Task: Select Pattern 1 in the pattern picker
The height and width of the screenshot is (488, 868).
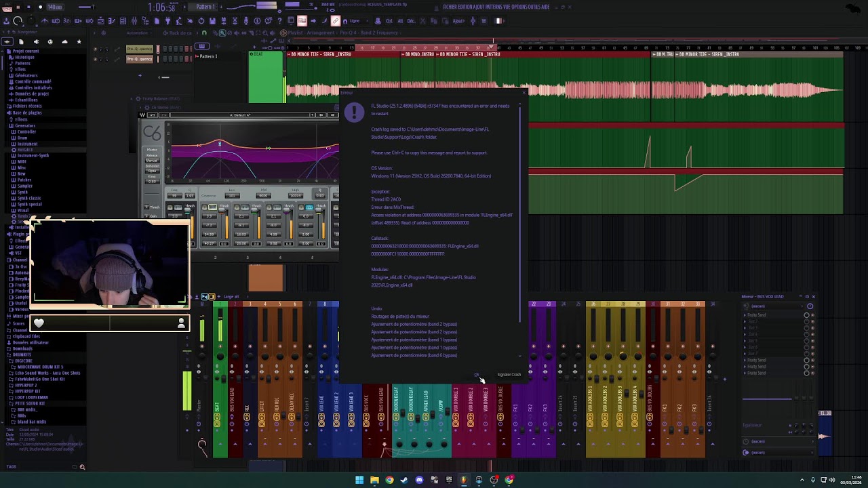Action: (207, 56)
